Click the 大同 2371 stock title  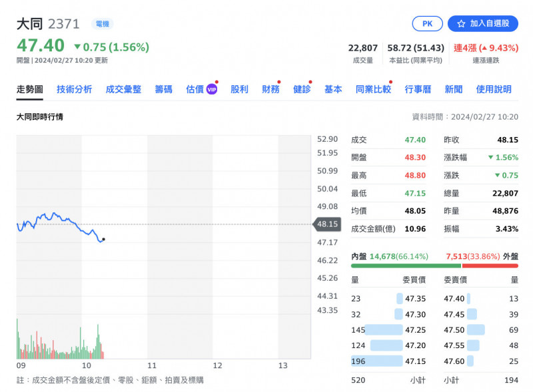48,24
